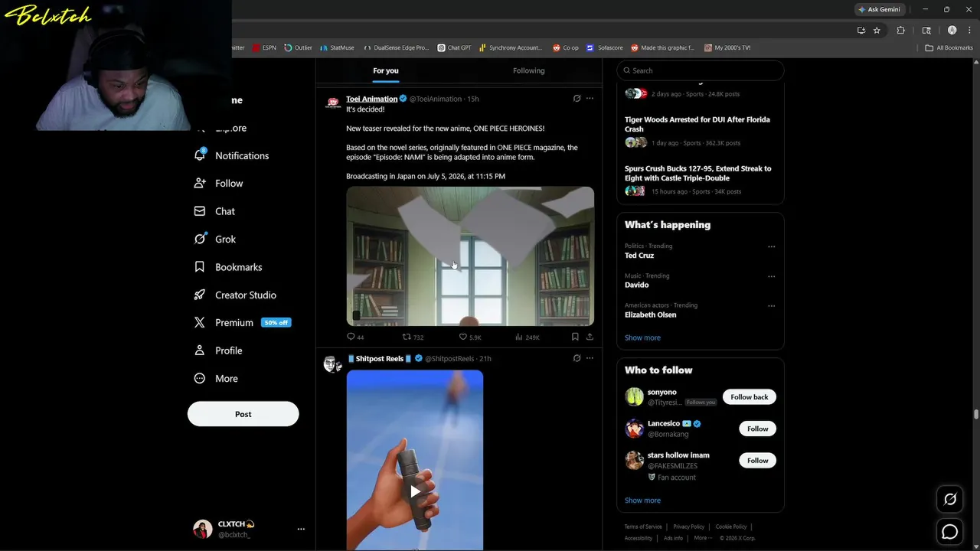
Task: Click Grok explain icon on Toei Animation post
Action: [x=577, y=99]
